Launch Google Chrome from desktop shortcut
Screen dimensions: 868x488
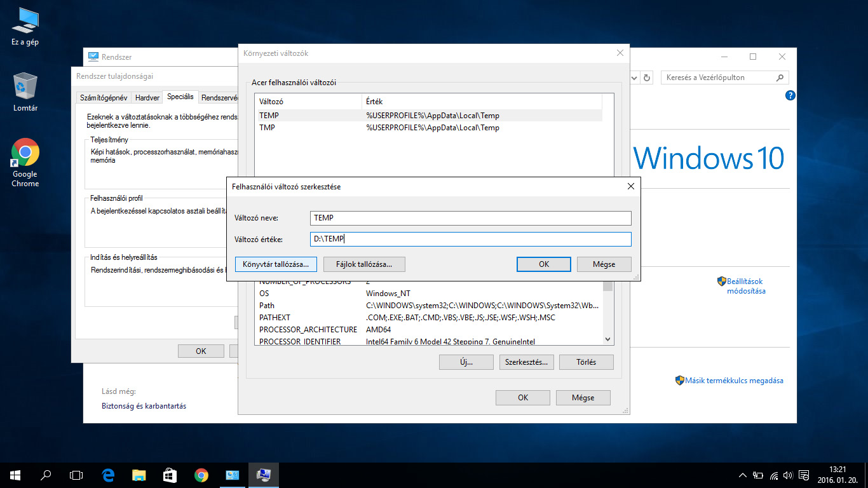pos(25,152)
